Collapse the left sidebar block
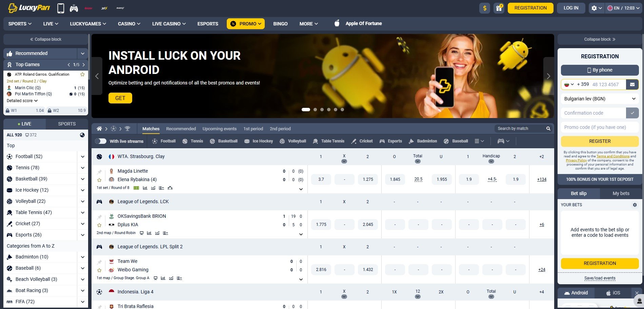The image size is (644, 309). click(46, 39)
